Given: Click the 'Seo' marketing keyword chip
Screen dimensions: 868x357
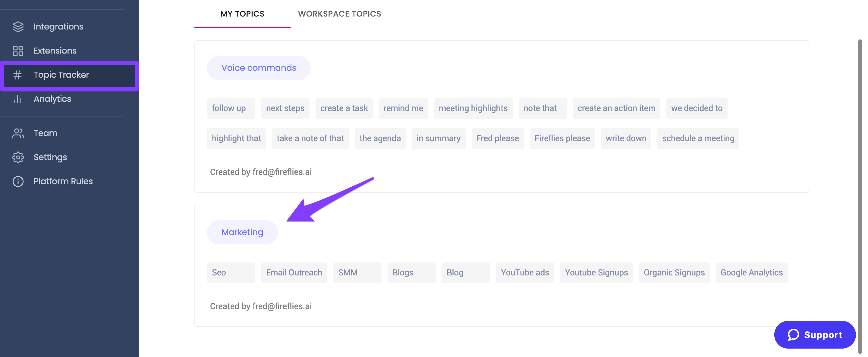Looking at the screenshot, I should click(231, 272).
